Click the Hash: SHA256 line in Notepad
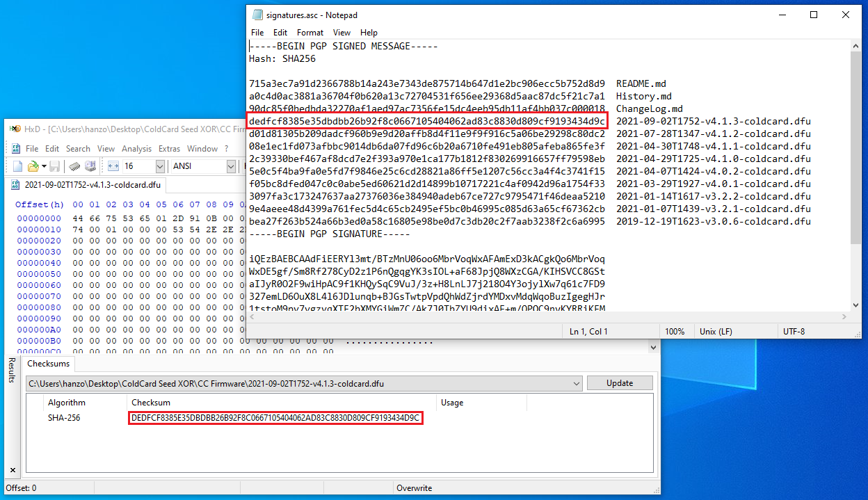Image resolution: width=868 pixels, height=500 pixels. click(x=282, y=58)
